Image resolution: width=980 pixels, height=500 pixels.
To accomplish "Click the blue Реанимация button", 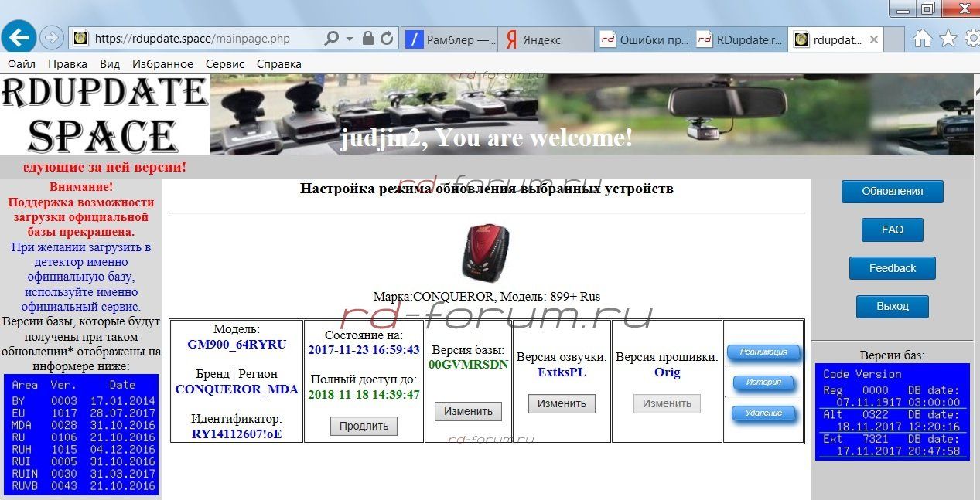I will point(763,352).
